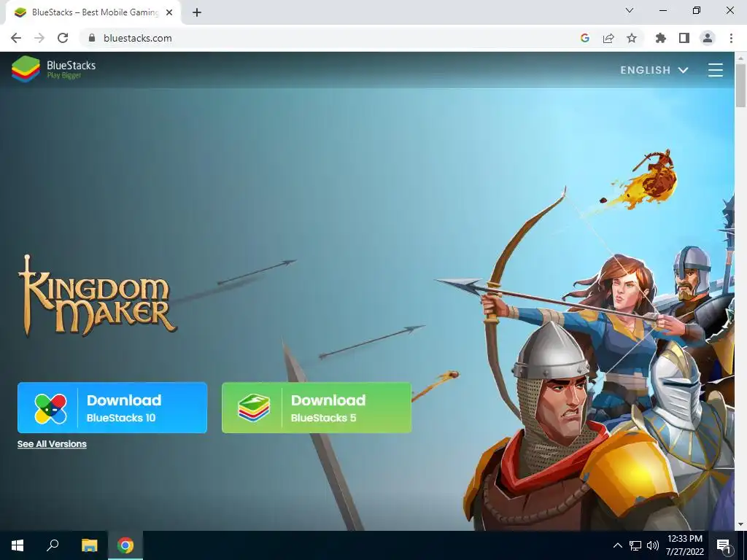Screen dimensions: 747x560
Task: Show hidden system tray icons
Action: 617,545
